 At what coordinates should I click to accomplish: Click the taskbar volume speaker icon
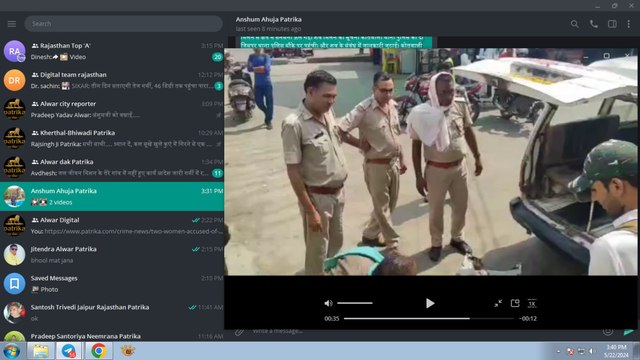pyautogui.click(x=591, y=351)
